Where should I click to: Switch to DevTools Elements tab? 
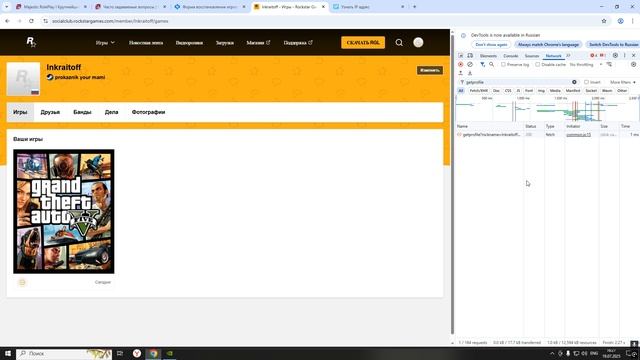(488, 56)
